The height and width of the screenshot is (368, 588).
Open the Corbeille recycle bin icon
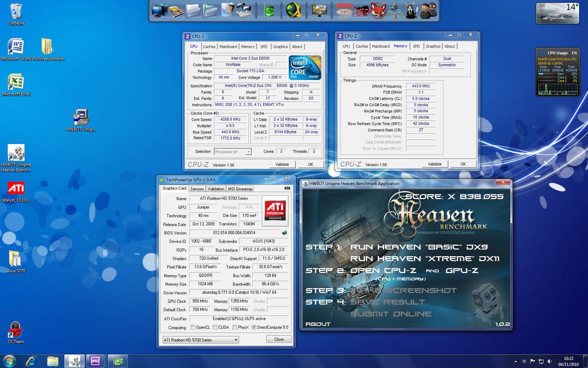(x=16, y=14)
